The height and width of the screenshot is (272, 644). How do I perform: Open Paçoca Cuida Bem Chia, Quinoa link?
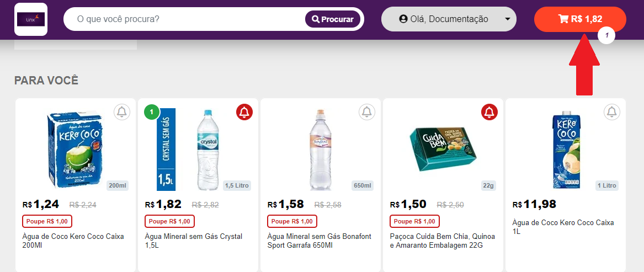click(442, 241)
